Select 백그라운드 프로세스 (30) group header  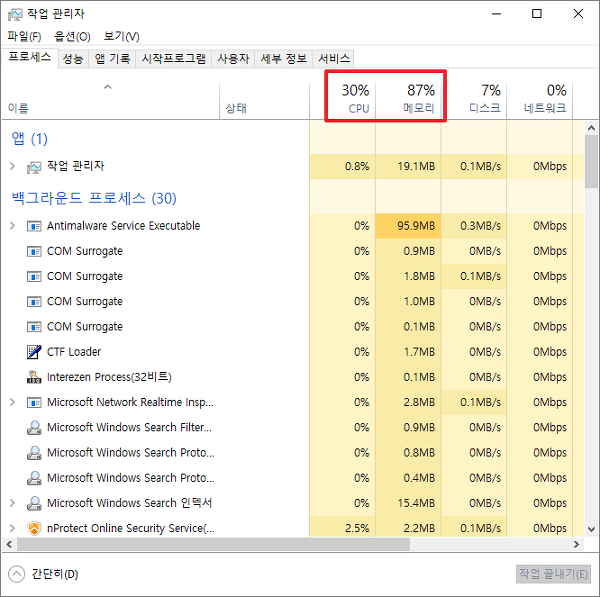[x=94, y=198]
